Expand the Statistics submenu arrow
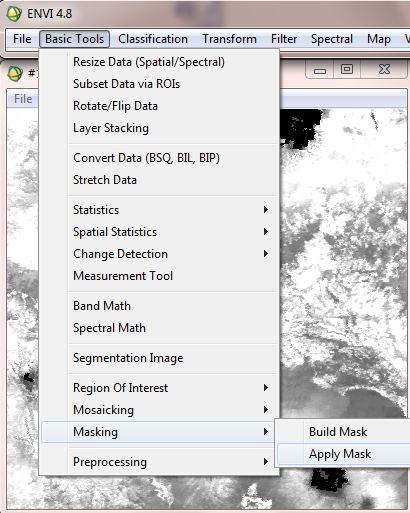This screenshot has width=410, height=513. point(266,210)
